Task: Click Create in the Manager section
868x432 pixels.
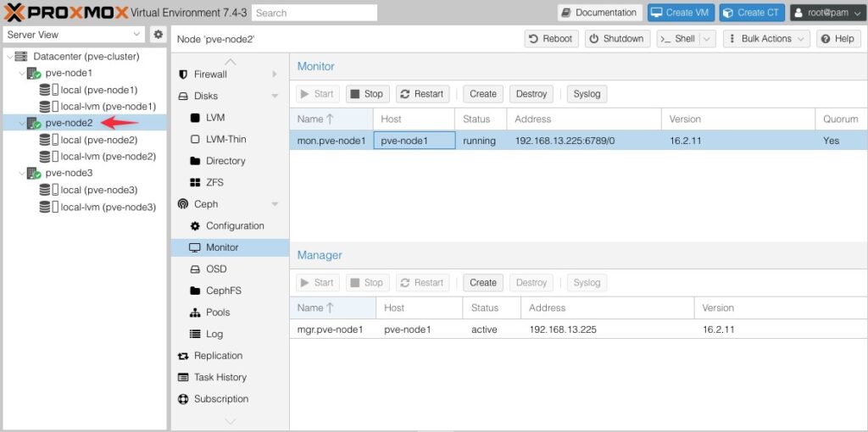Action: pos(483,283)
